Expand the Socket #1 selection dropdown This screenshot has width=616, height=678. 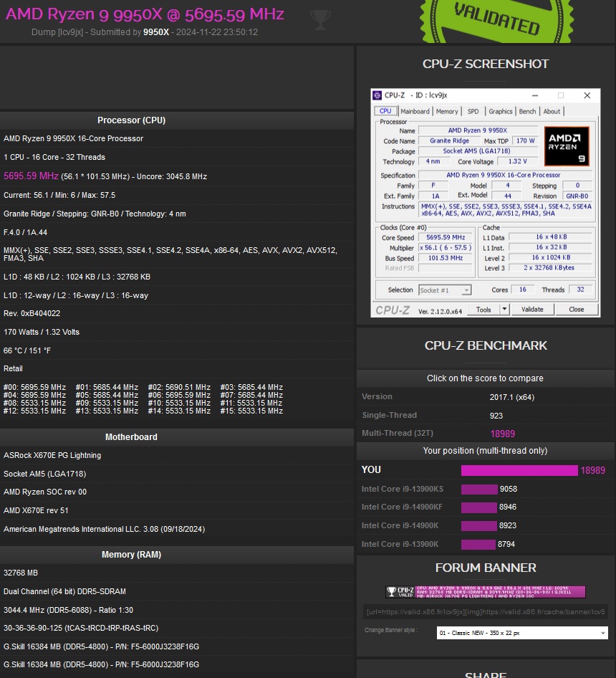click(x=445, y=290)
